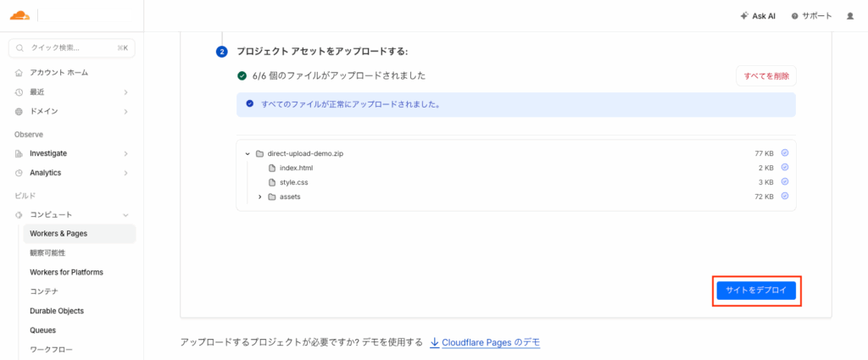Click すべてを削除 button
The width and height of the screenshot is (868, 360).
[x=766, y=76]
